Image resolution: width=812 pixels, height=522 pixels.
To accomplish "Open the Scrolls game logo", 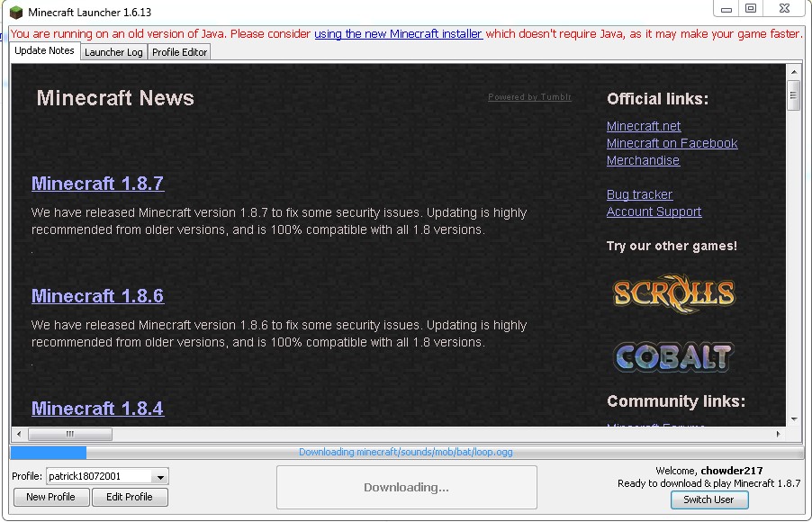I will tap(673, 293).
